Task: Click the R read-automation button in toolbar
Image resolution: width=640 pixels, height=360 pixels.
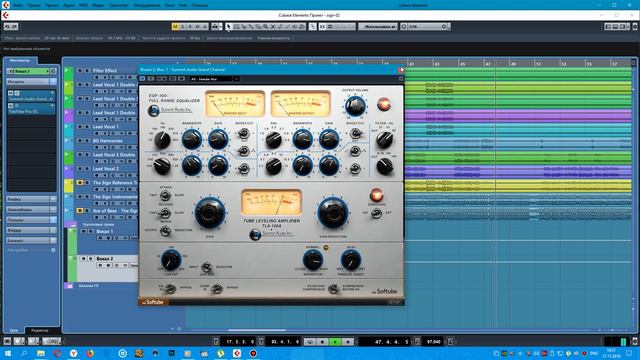Action: tap(190, 27)
